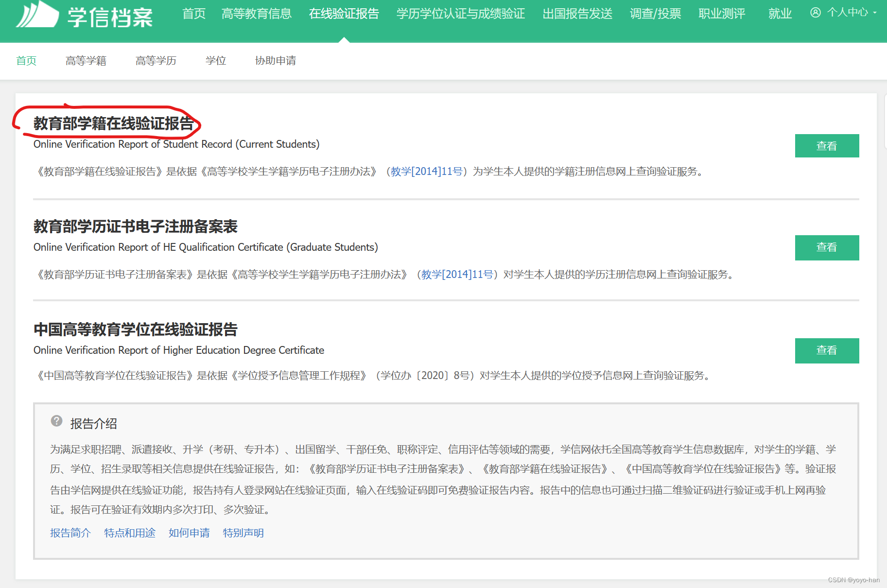Viewport: 887px width, 588px height.
Task: Open the 如何申请 link
Action: pyautogui.click(x=189, y=533)
